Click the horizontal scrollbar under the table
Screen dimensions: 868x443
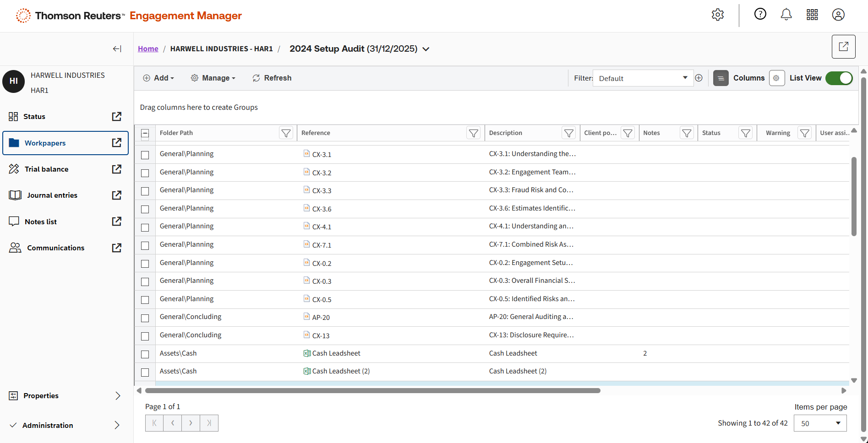(372, 391)
